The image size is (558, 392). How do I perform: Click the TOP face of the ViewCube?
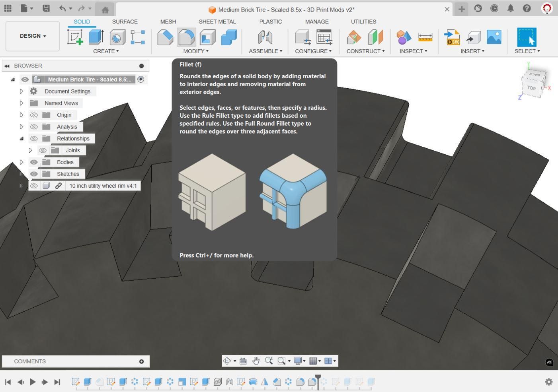[531, 88]
